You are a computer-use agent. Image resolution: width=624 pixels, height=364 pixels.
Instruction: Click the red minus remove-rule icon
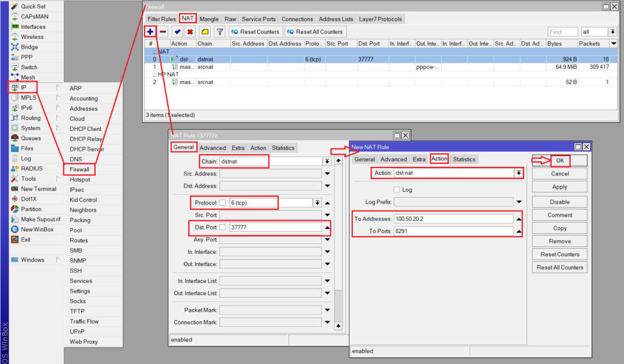[x=163, y=32]
